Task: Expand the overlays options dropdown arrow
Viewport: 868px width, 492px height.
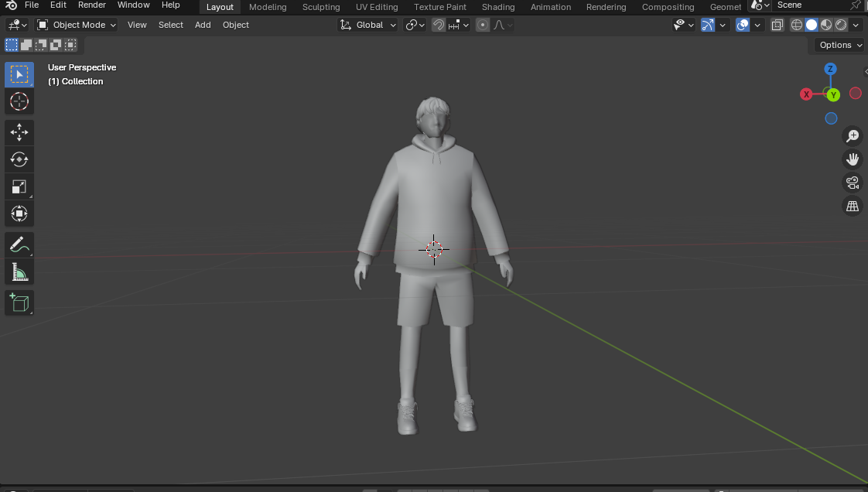Action: 757,25
